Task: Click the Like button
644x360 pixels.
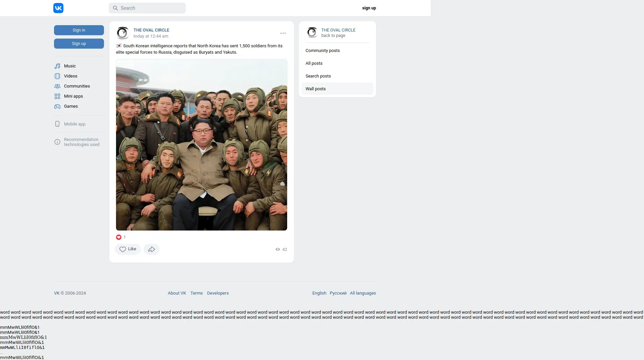Action: 128,249
